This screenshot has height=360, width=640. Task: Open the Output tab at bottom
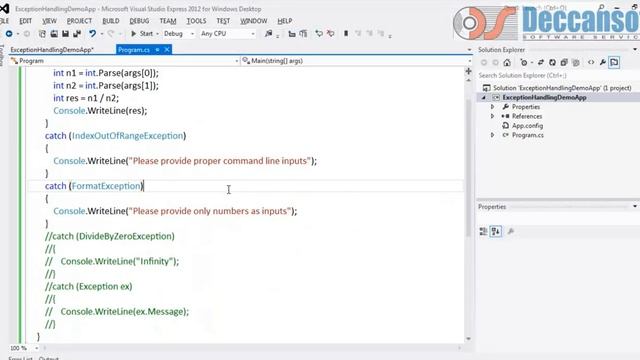point(49,358)
